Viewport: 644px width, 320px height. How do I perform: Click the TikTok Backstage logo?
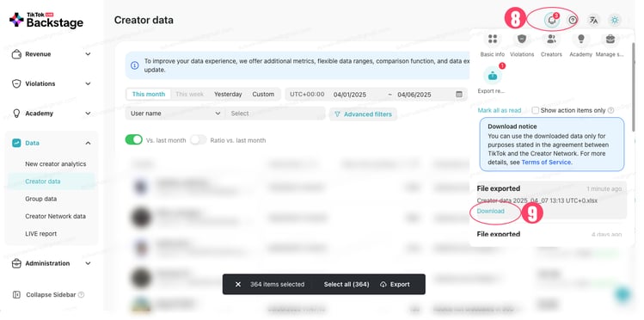pyautogui.click(x=46, y=20)
